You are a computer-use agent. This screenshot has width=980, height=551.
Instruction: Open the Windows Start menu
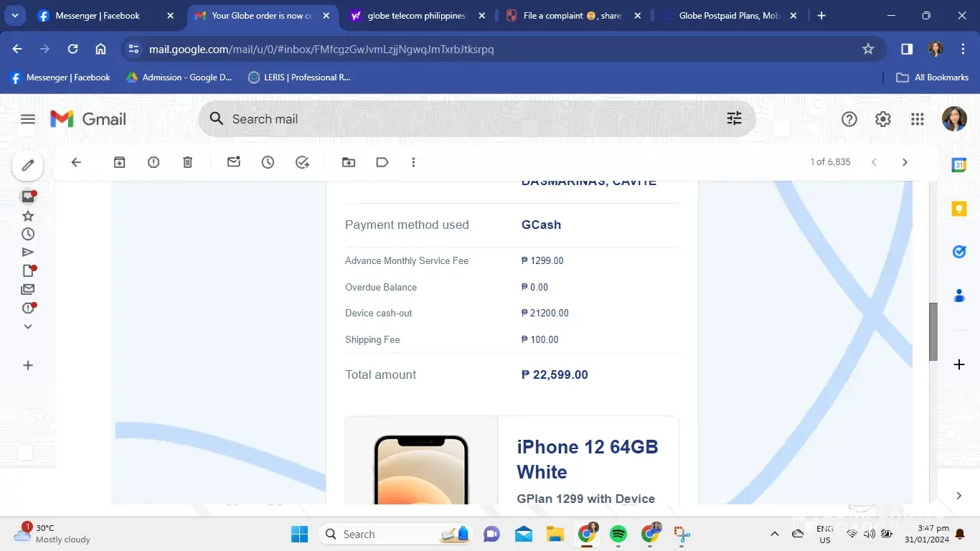coord(299,534)
